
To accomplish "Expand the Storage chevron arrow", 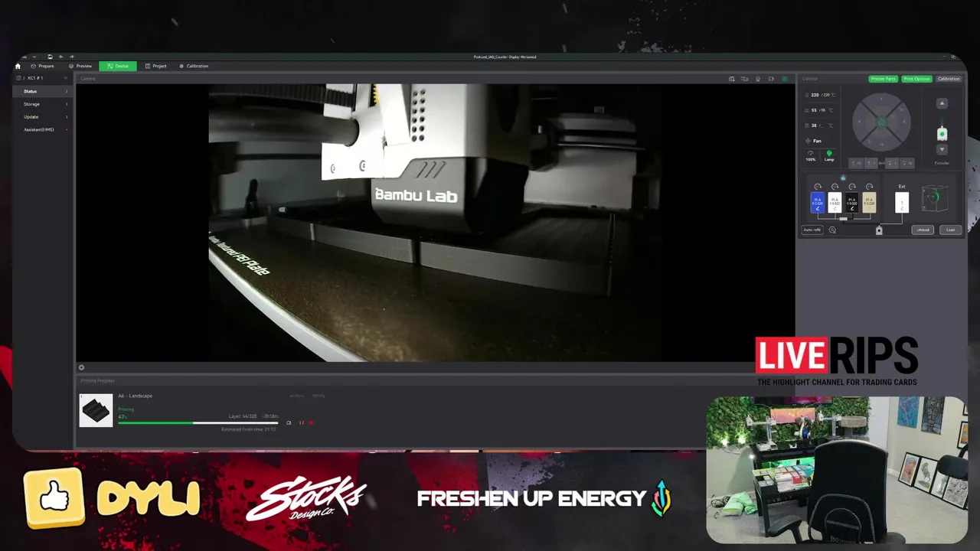I will click(67, 104).
